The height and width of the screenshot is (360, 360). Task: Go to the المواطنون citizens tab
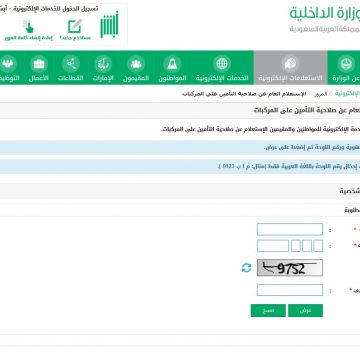tap(172, 68)
